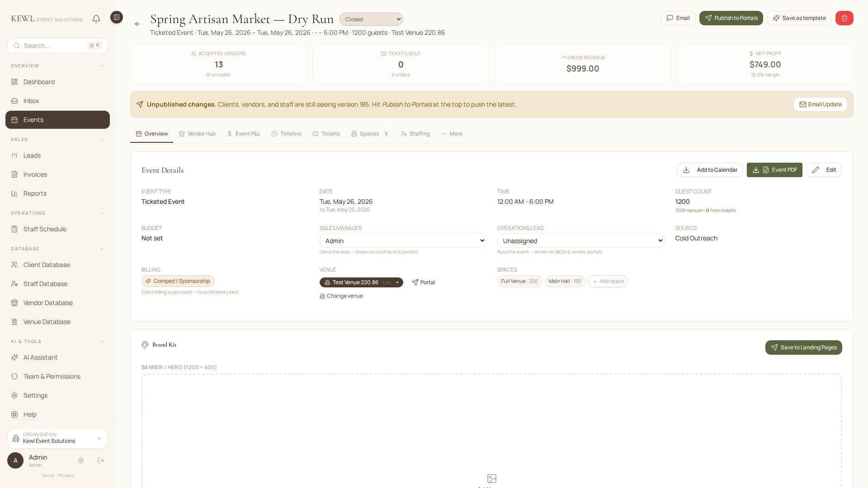The width and height of the screenshot is (868, 488).
Task: Switch to the Timeline tab
Action: [287, 134]
